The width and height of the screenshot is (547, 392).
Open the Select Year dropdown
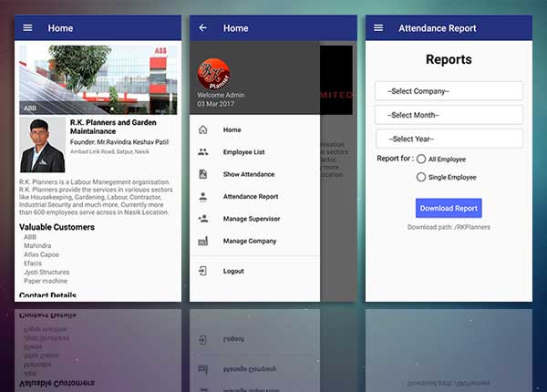click(x=449, y=139)
